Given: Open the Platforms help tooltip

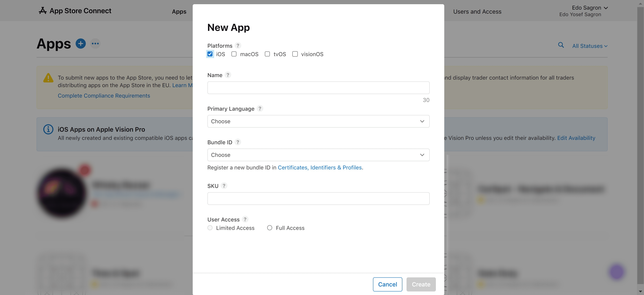Looking at the screenshot, I should coord(238,46).
